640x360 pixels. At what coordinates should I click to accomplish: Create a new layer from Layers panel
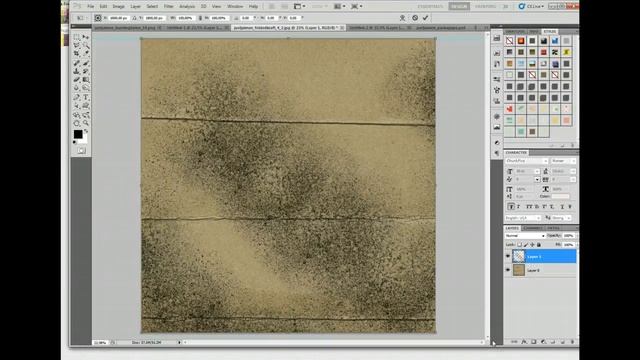tap(562, 342)
